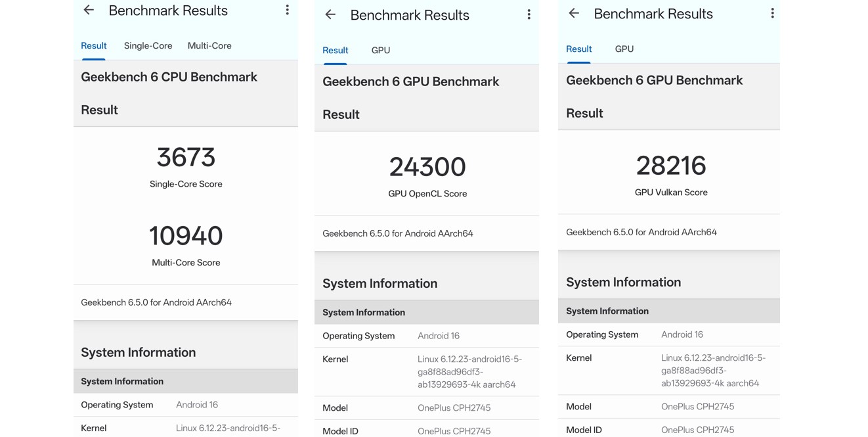Select the Result tab on the Vulkan screen

pyautogui.click(x=578, y=49)
